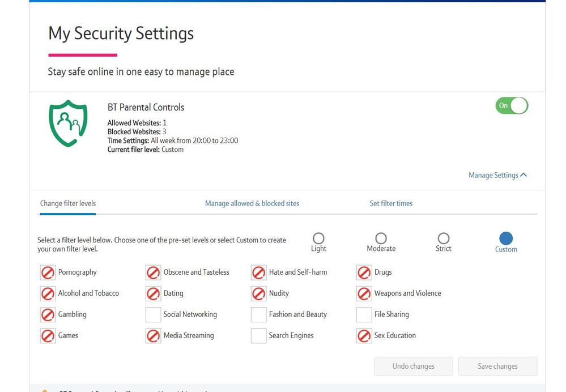Unblock the Games category
The width and height of the screenshot is (566, 392).
point(48,336)
